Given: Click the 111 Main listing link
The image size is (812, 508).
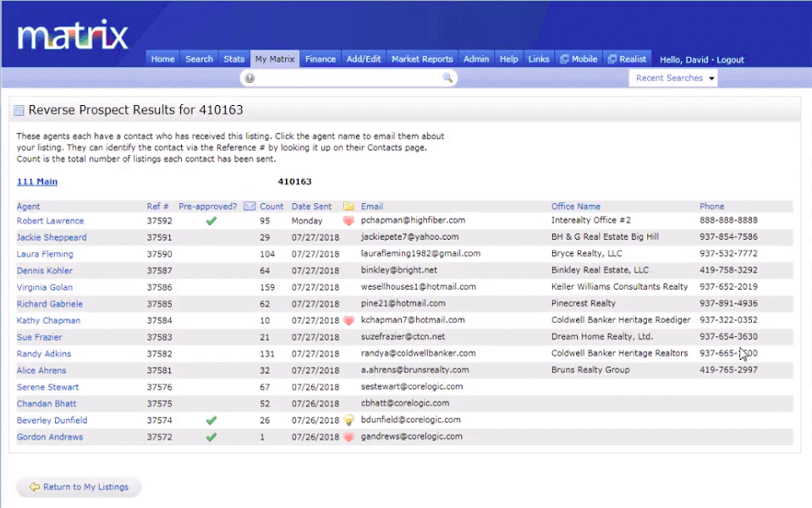Looking at the screenshot, I should point(36,181).
